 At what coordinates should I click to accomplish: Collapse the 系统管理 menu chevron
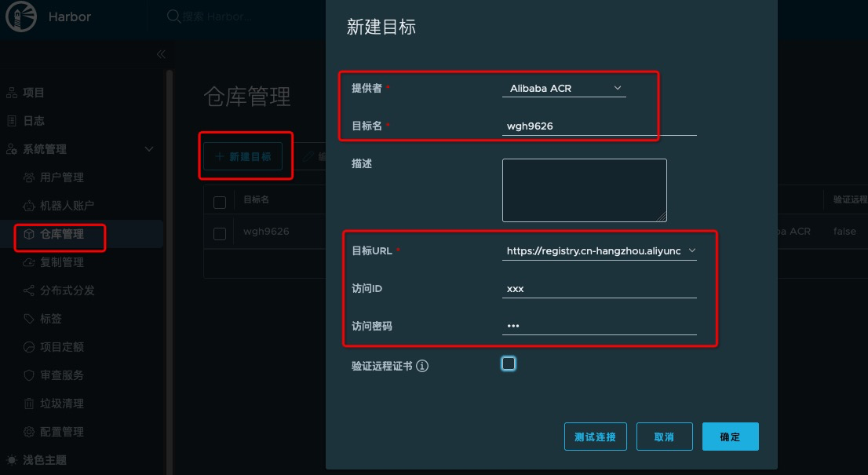coord(149,149)
